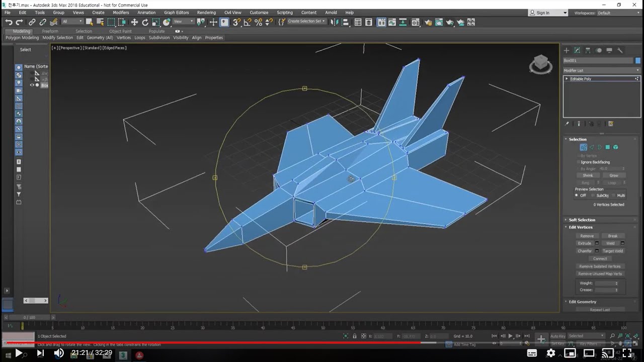Switch to the Hierarchy panel icon
The height and width of the screenshot is (362, 644).
(x=588, y=50)
